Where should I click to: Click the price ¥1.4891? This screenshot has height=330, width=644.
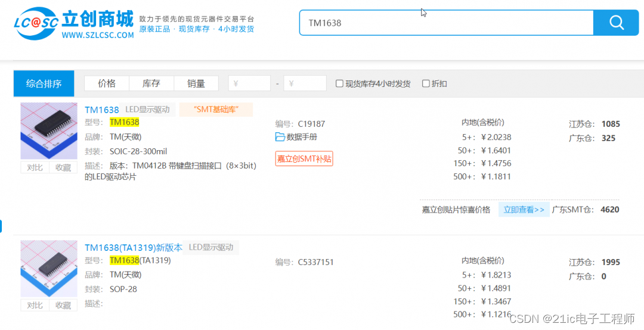496,288
